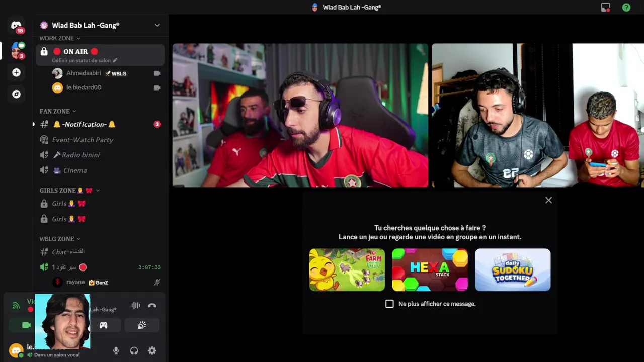Disconnect from voice with hang-up icon
The image size is (644, 362).
(x=152, y=305)
